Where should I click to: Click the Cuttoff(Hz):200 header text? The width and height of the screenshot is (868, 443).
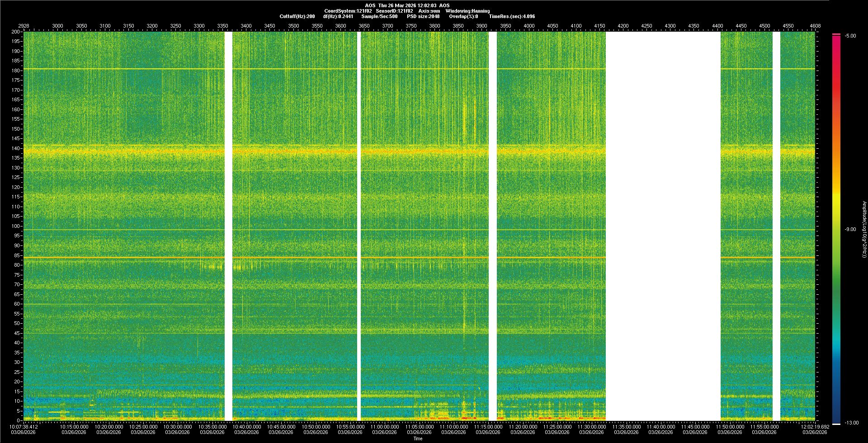(x=297, y=16)
